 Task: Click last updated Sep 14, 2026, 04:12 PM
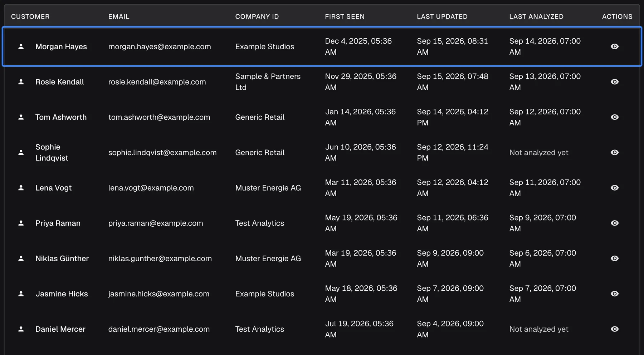453,117
